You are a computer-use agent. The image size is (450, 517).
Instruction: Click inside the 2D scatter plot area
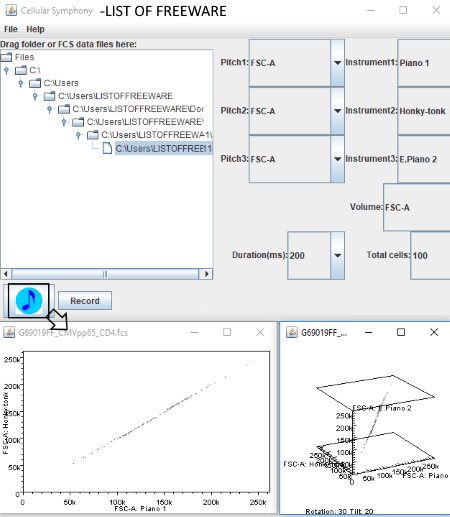[x=146, y=422]
